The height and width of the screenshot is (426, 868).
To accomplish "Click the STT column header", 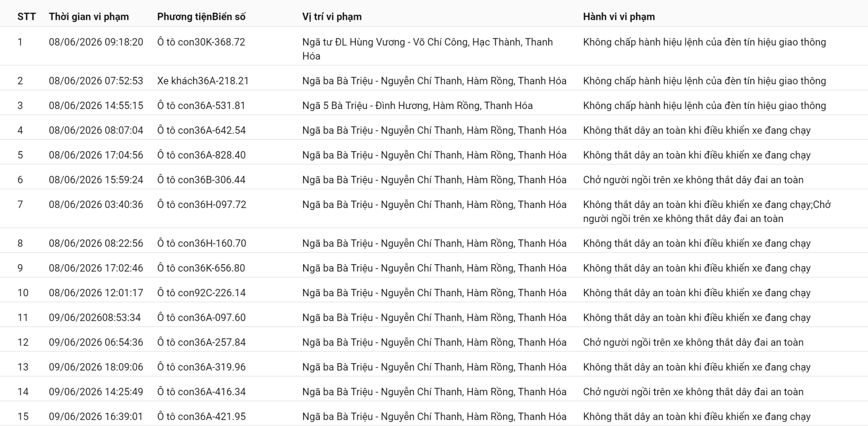I will pyautogui.click(x=26, y=17).
